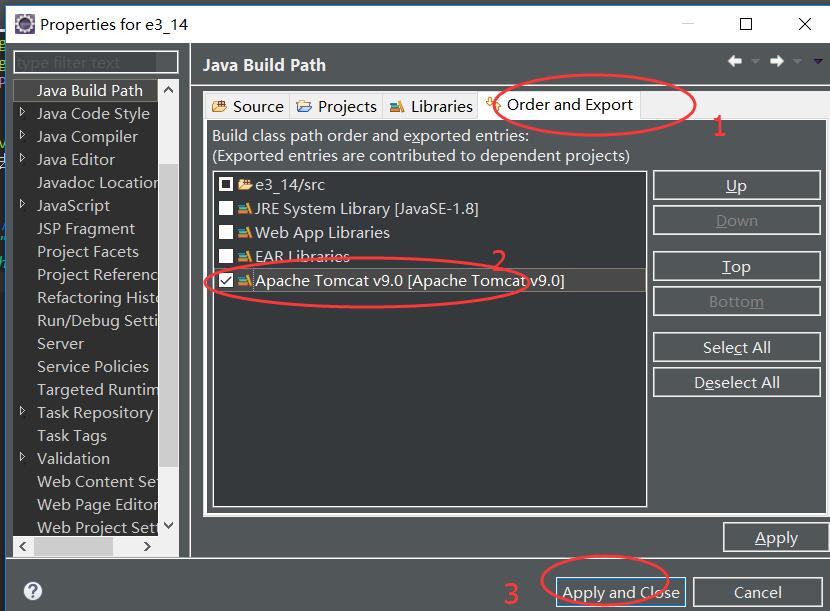830x611 pixels.
Task: Open the view menu triangle at top right
Action: coord(818,62)
